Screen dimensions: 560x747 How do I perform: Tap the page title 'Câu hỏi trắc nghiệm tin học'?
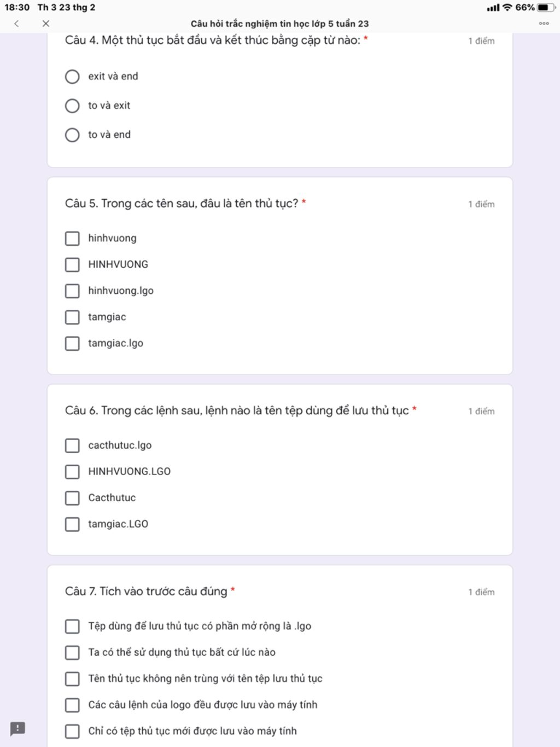[x=279, y=24]
